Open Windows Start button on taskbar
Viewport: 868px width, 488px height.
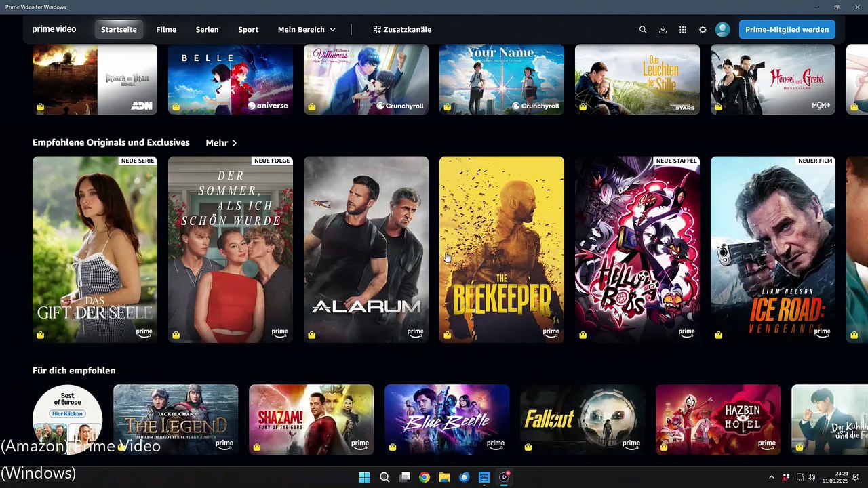(x=364, y=477)
